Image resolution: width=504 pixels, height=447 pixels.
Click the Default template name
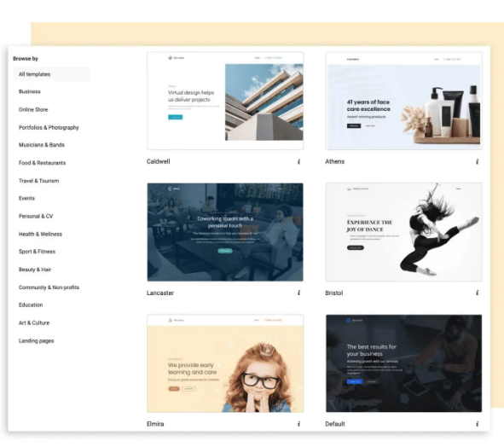tap(335, 424)
